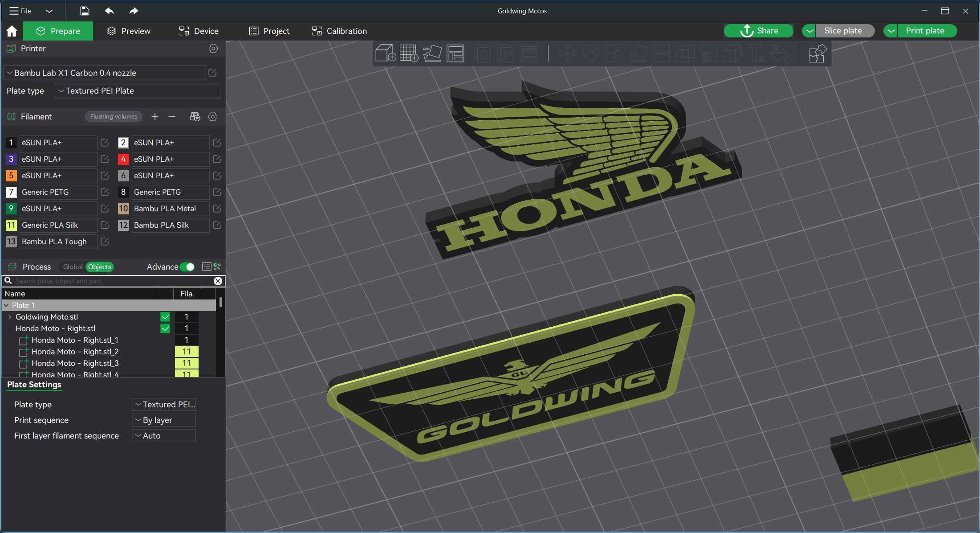Open process settings list icon
The height and width of the screenshot is (533, 980).
(x=206, y=266)
